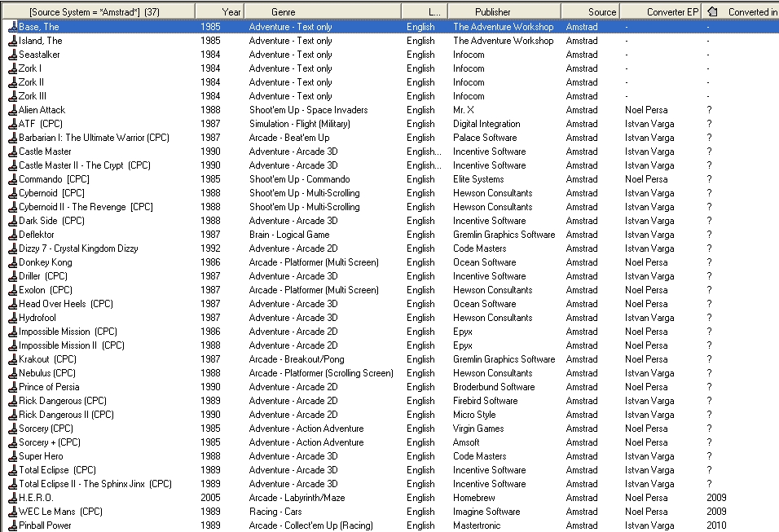Click the joystick icon beside Zork III

[x=13, y=96]
